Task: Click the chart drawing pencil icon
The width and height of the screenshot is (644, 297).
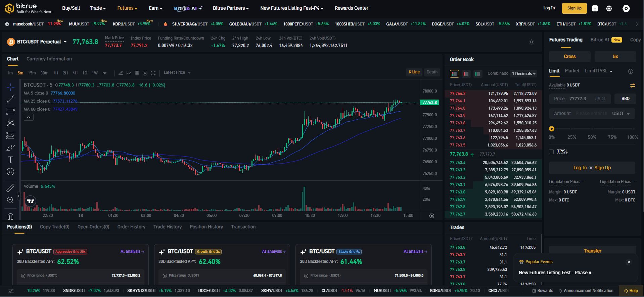Action: click(x=121, y=73)
